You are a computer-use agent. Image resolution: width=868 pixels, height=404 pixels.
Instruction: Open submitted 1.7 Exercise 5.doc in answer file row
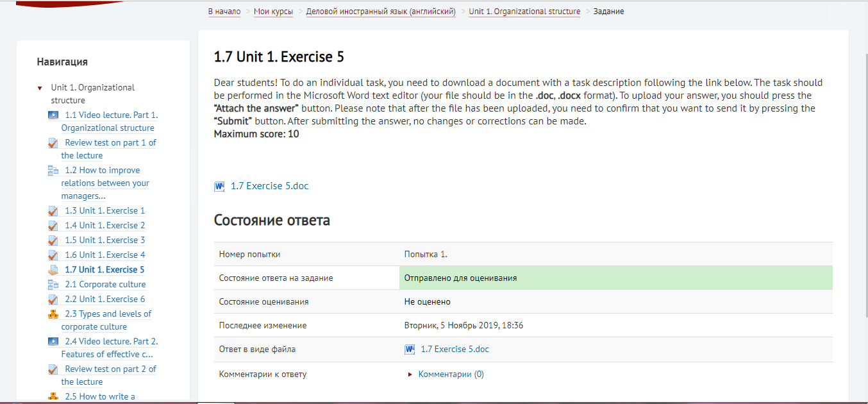(x=455, y=349)
